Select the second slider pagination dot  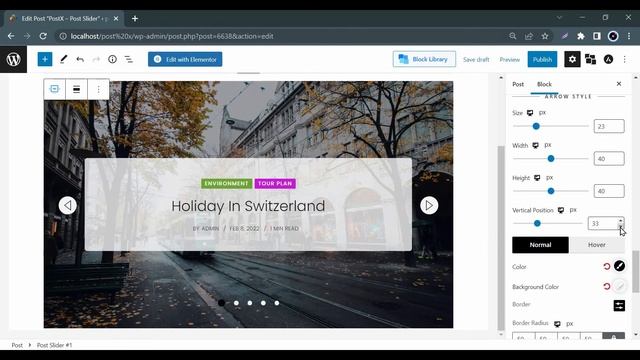point(236,303)
